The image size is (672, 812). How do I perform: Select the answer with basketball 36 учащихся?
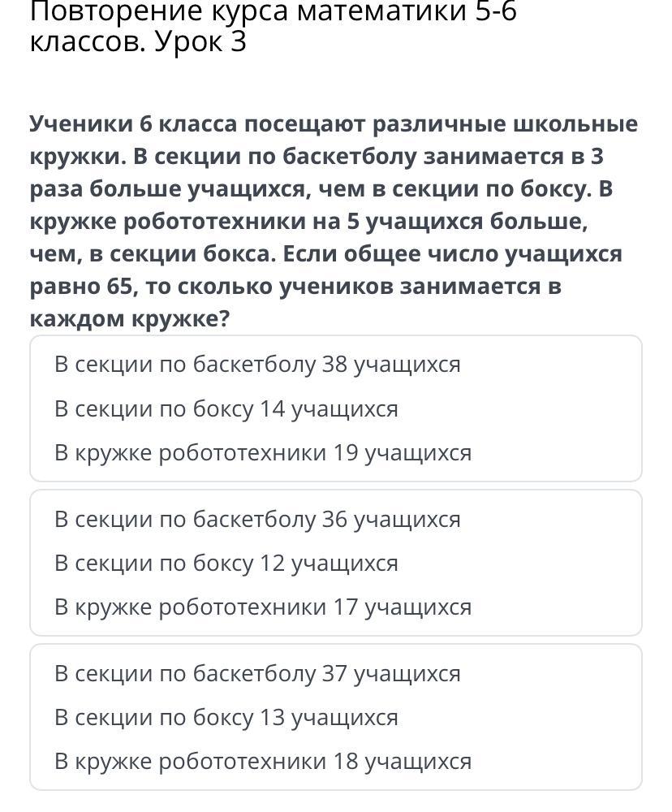tap(335, 563)
